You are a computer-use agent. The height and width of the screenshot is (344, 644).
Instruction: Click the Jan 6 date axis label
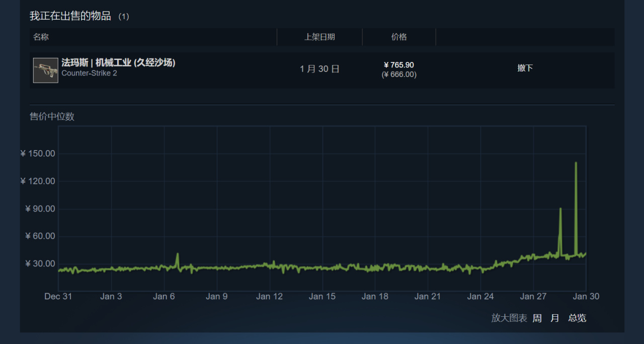coord(164,297)
